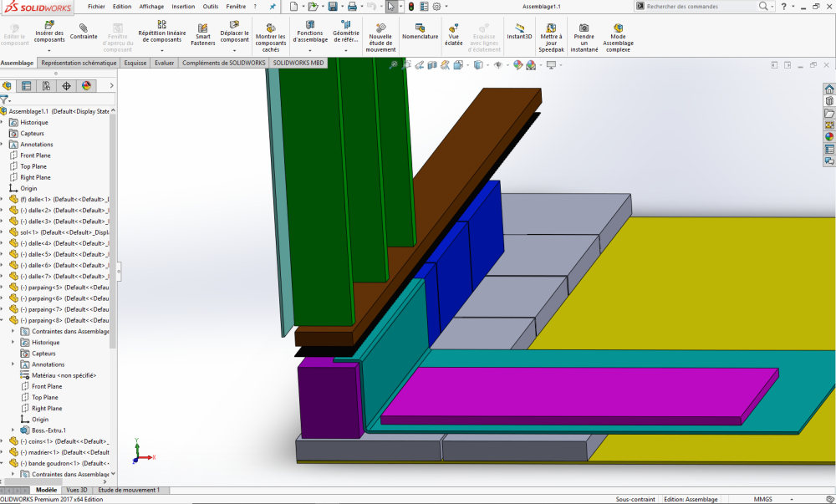Expand the Déplacer le composant dropdown arrow
Viewport: 836px width, 504px height.
pyautogui.click(x=235, y=51)
